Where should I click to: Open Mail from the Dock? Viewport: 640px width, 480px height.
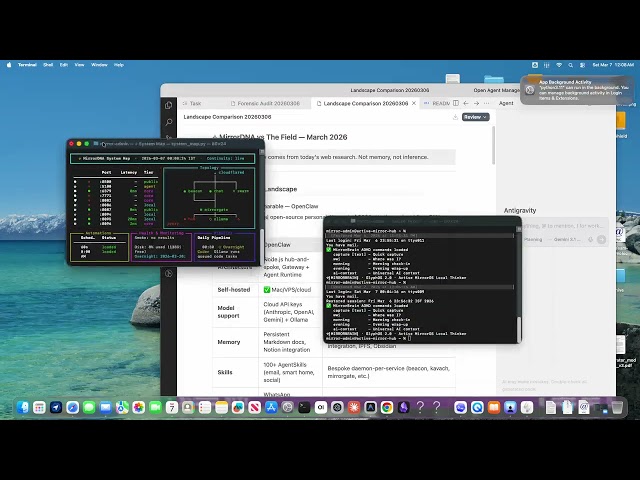tap(106, 407)
